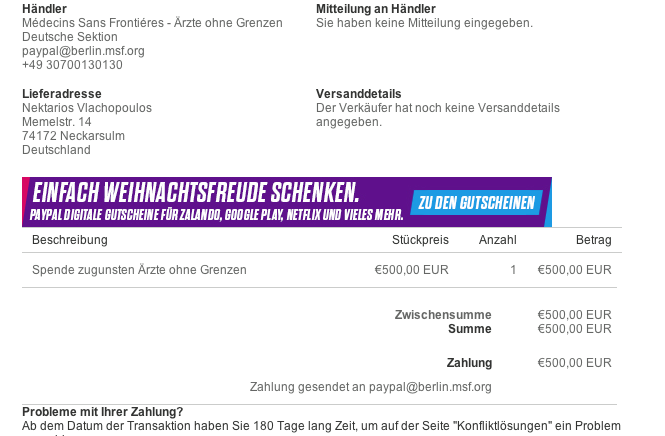Click the Stückpreis column header
This screenshot has width=665, height=436.
pyautogui.click(x=420, y=240)
